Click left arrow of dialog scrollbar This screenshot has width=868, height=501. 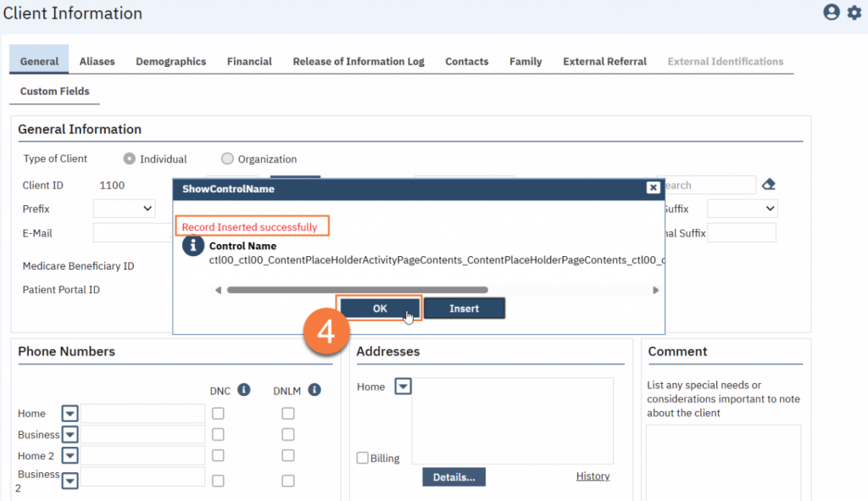tap(218, 290)
